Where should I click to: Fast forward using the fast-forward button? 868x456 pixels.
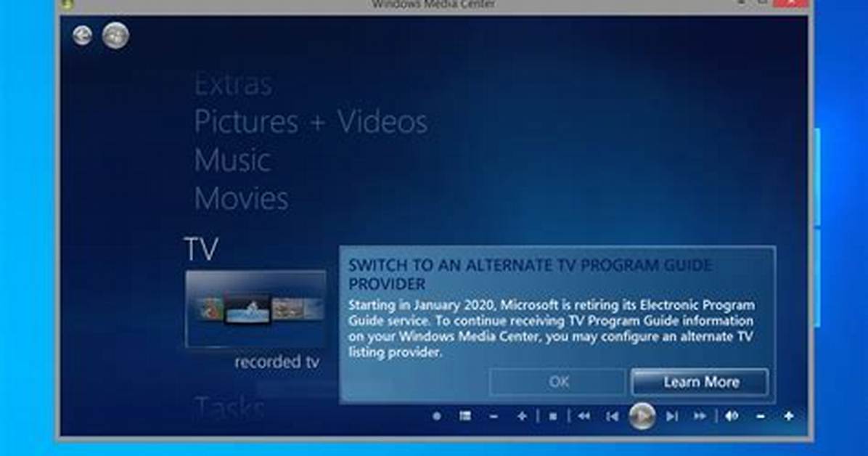700,416
